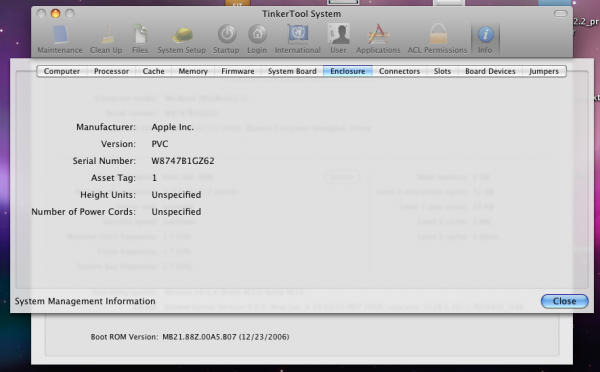Switch to the Connectors tab

pyautogui.click(x=399, y=71)
